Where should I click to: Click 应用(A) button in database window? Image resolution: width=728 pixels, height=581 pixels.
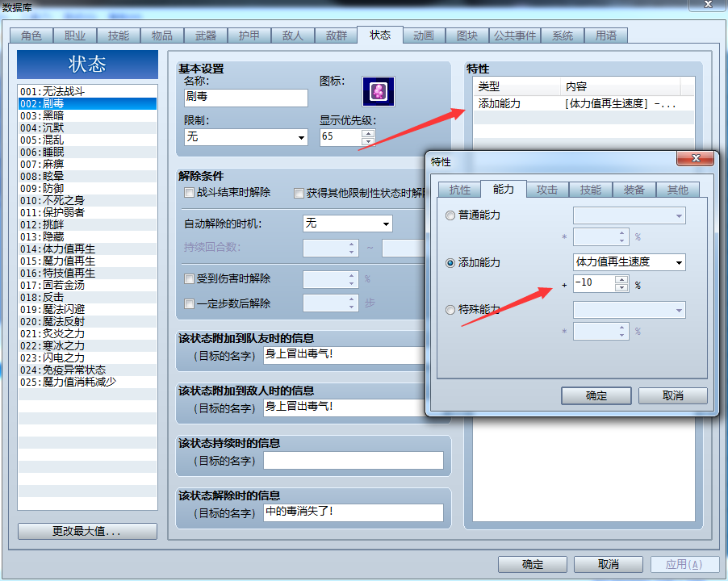point(684,564)
